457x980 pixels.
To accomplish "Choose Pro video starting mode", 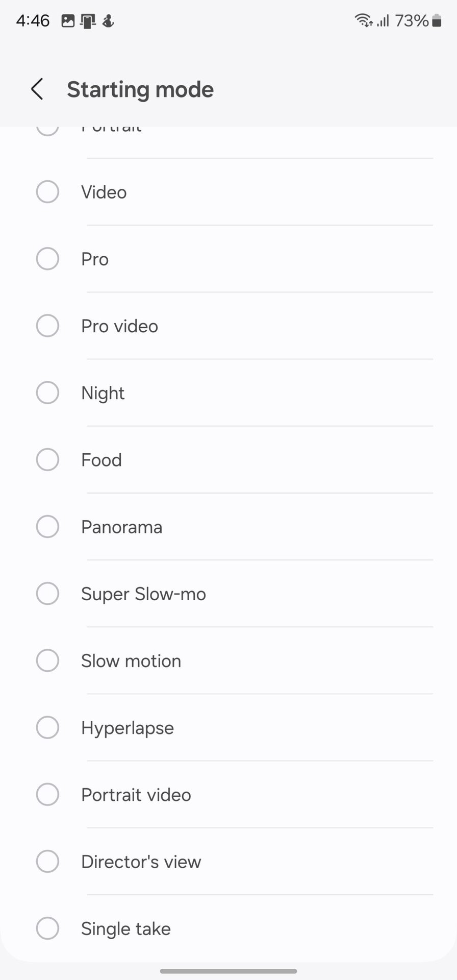I will tap(47, 326).
